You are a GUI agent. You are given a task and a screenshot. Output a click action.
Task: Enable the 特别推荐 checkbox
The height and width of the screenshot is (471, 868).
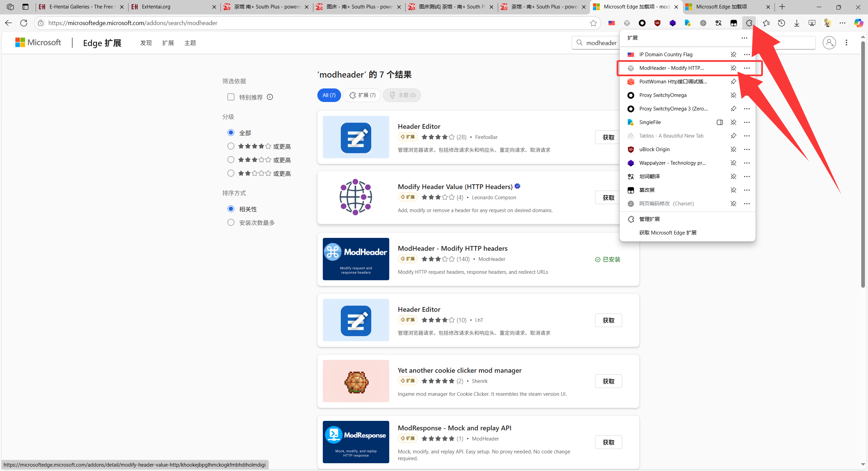(x=231, y=97)
